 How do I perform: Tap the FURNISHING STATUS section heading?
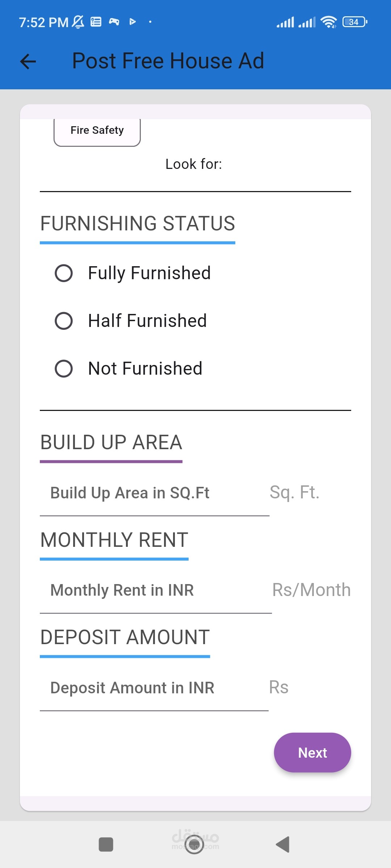(x=138, y=224)
